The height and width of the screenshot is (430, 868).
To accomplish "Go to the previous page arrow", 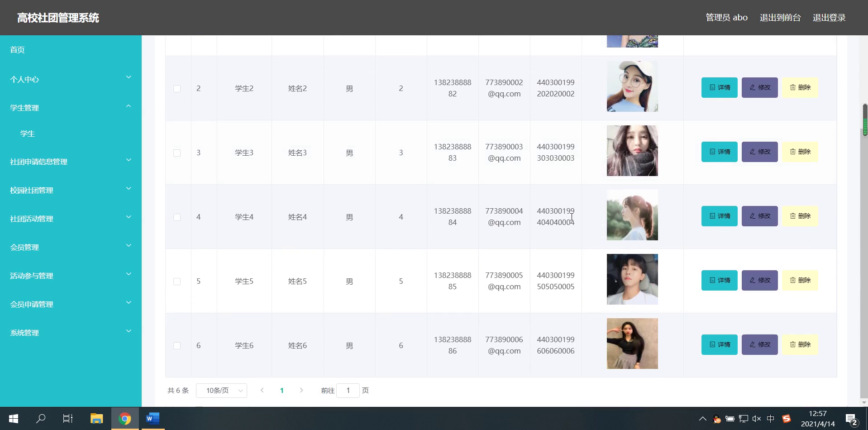I will (262, 390).
